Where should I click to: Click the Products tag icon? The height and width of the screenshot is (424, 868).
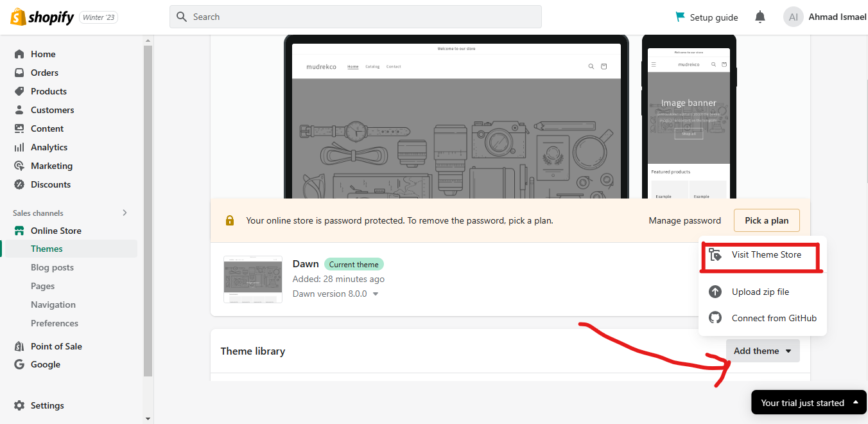tap(19, 91)
